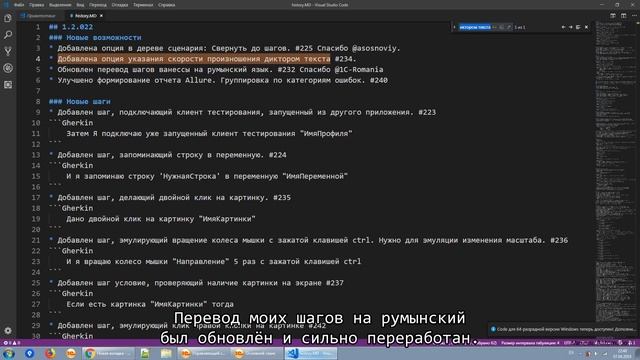The width and height of the screenshot is (640, 360).
Task: Open the markdown preview to the side
Action: pyautogui.click(x=613, y=16)
